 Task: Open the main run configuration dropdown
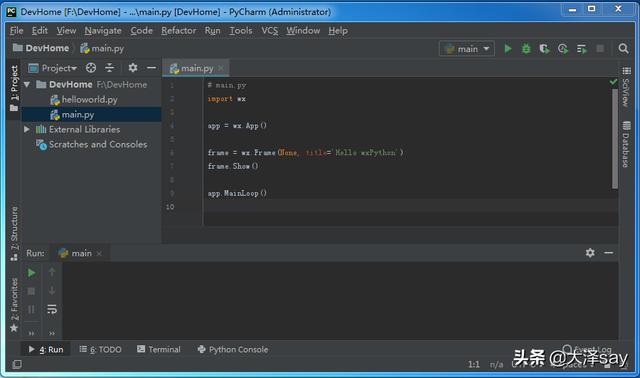pyautogui.click(x=467, y=49)
